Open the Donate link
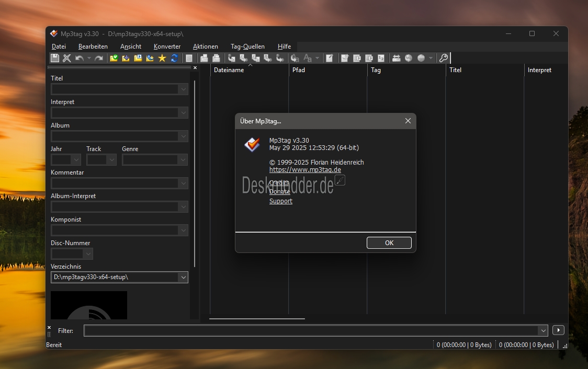 click(x=280, y=192)
